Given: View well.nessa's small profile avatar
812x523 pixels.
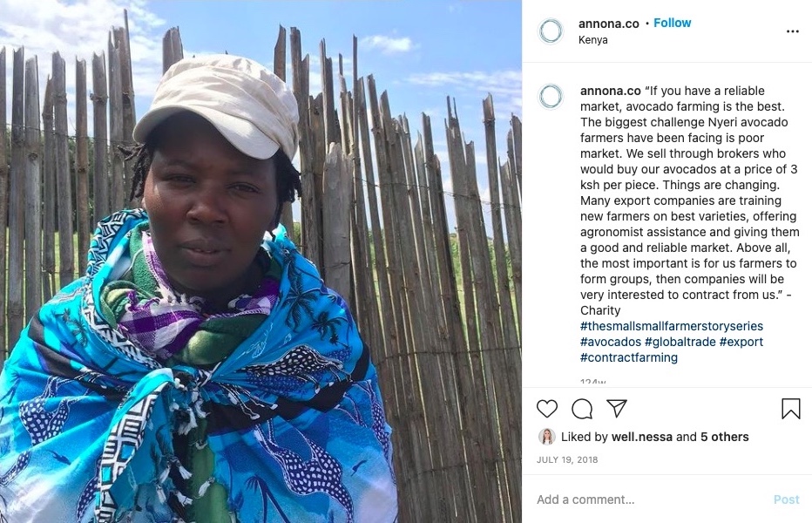Looking at the screenshot, I should click(547, 437).
